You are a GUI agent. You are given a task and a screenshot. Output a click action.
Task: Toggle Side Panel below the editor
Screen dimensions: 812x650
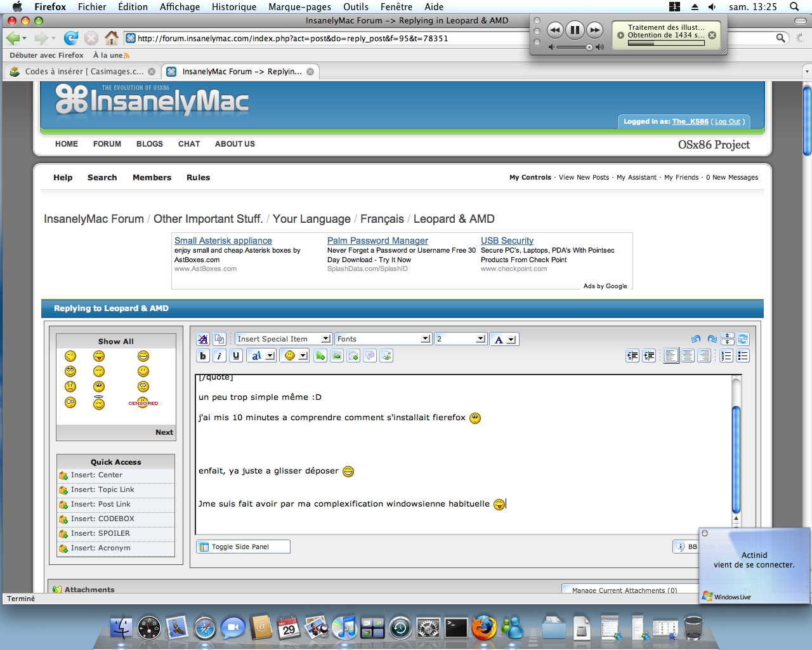tap(243, 547)
